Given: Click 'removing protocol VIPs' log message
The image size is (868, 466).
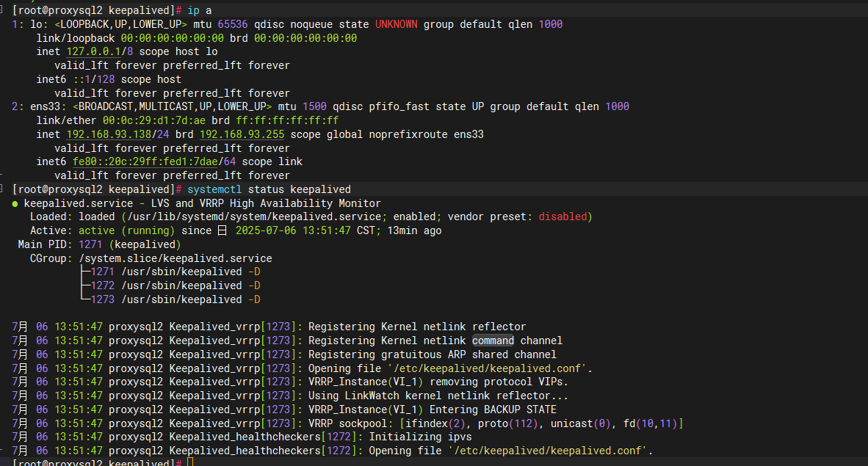Looking at the screenshot, I should (499, 382).
